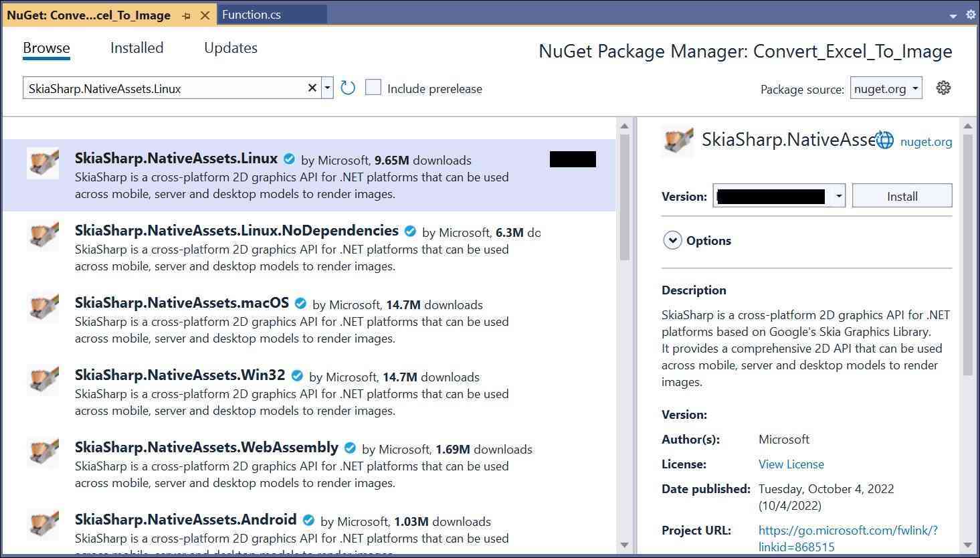
Task: Open the Package source dropdown
Action: (886, 88)
